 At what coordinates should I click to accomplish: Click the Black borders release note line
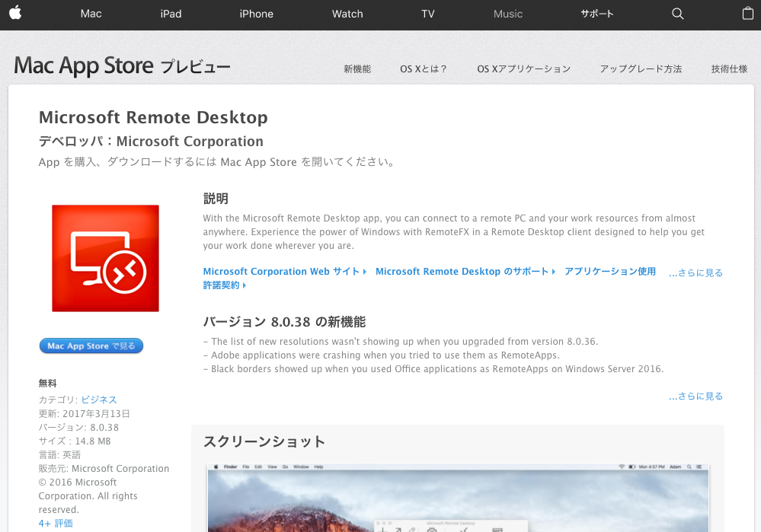pyautogui.click(x=433, y=368)
